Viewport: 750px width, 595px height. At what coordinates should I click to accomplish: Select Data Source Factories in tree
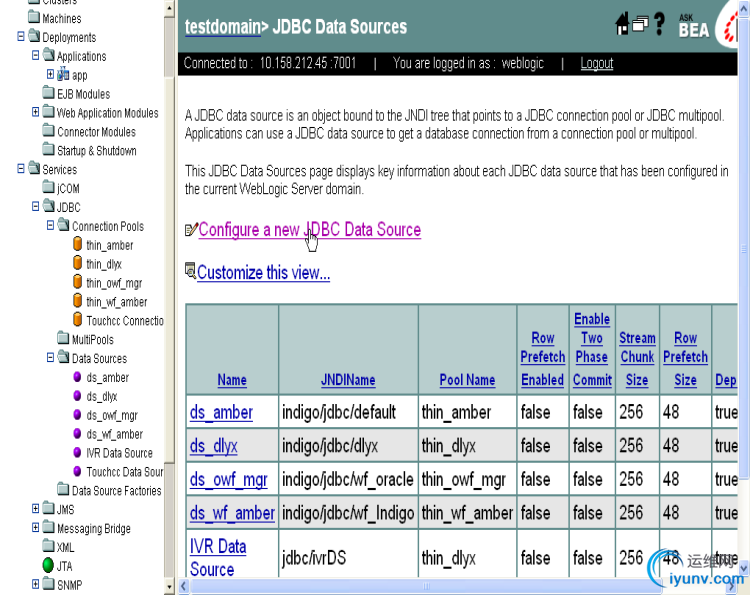116,491
